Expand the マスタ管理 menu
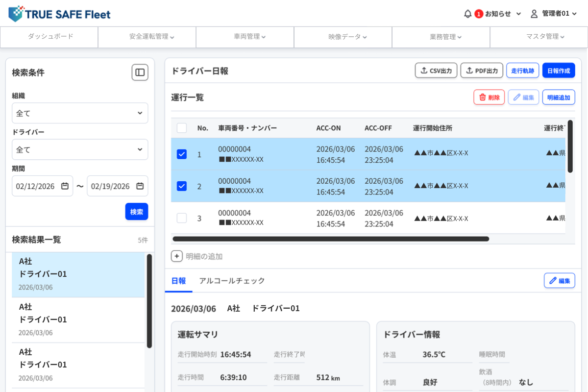Screen dimensions: 588x392 point(539,37)
